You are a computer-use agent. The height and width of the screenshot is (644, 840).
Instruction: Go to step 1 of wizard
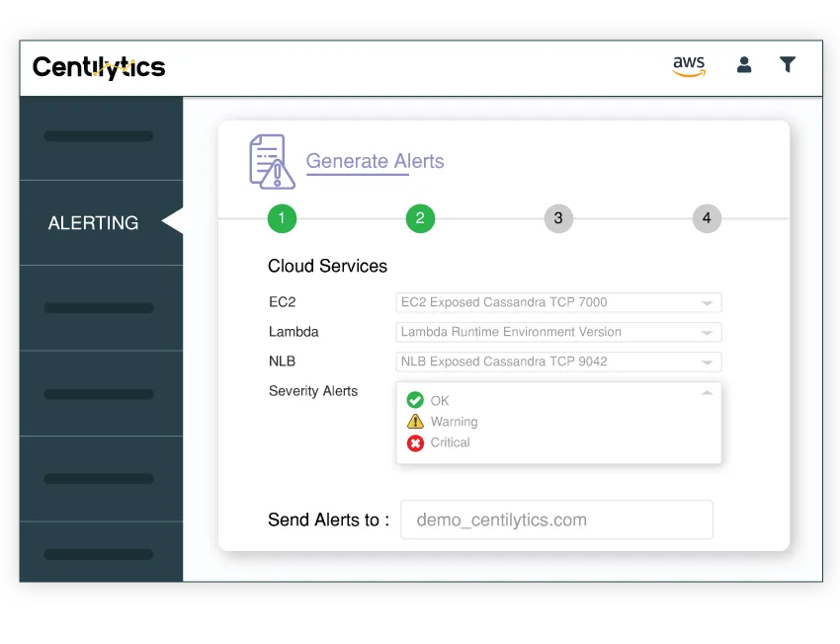pyautogui.click(x=282, y=218)
